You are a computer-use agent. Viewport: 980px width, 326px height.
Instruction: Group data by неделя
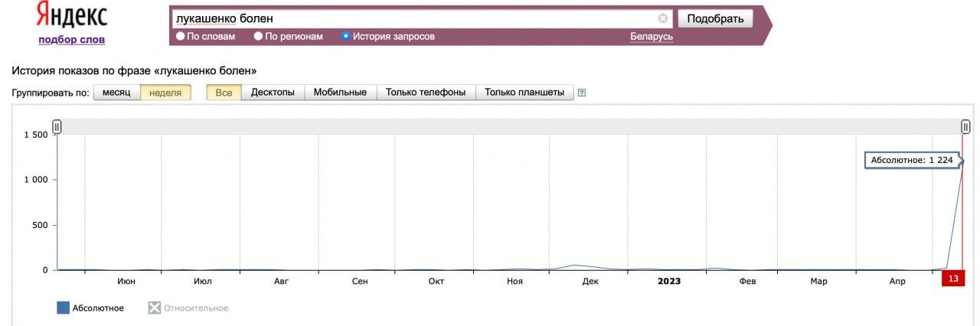(x=165, y=93)
